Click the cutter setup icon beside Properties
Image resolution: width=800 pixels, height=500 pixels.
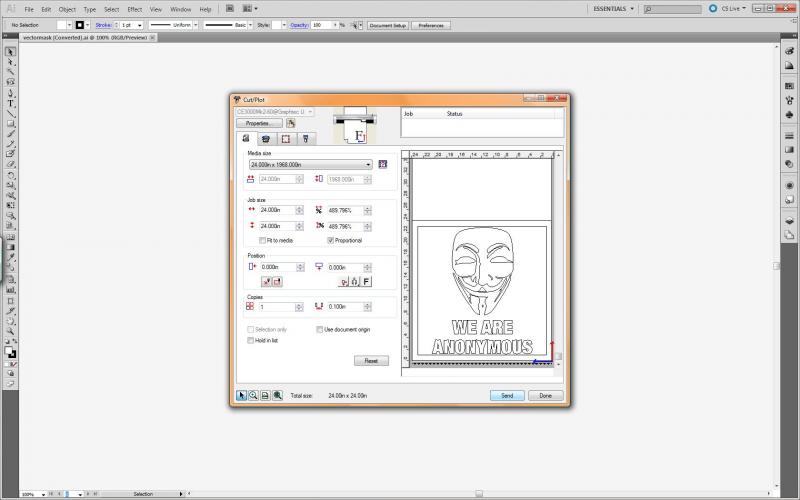tap(291, 123)
